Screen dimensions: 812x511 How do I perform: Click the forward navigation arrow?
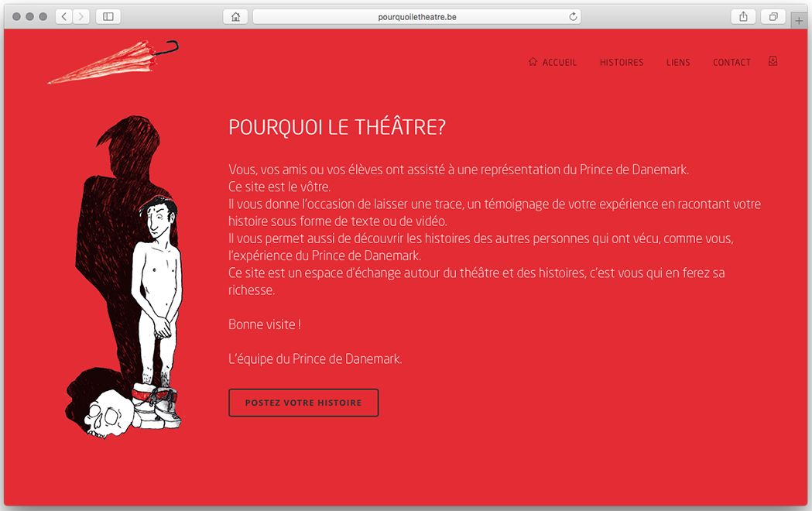point(81,16)
